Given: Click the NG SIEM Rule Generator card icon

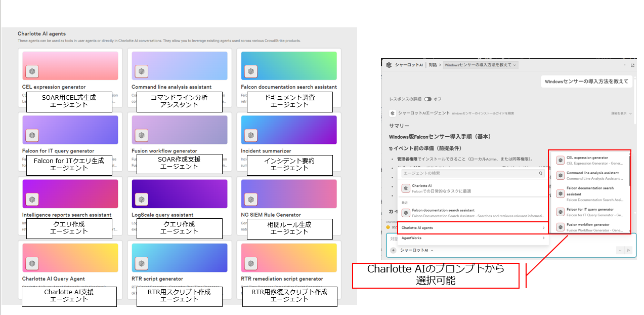Looking at the screenshot, I should click(x=251, y=200).
